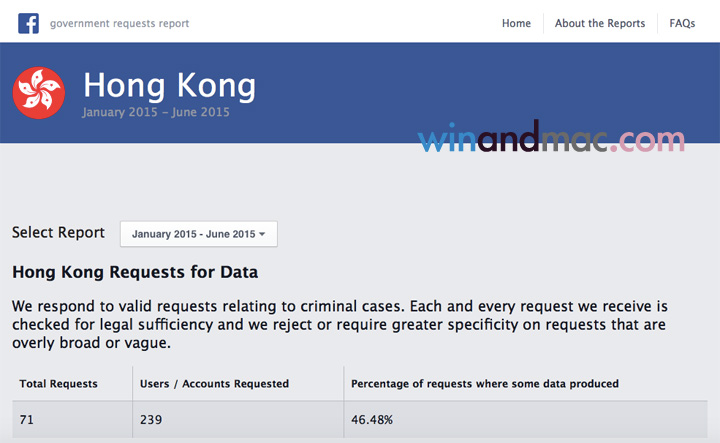
Task: Click the Select Report label
Action: [58, 233]
